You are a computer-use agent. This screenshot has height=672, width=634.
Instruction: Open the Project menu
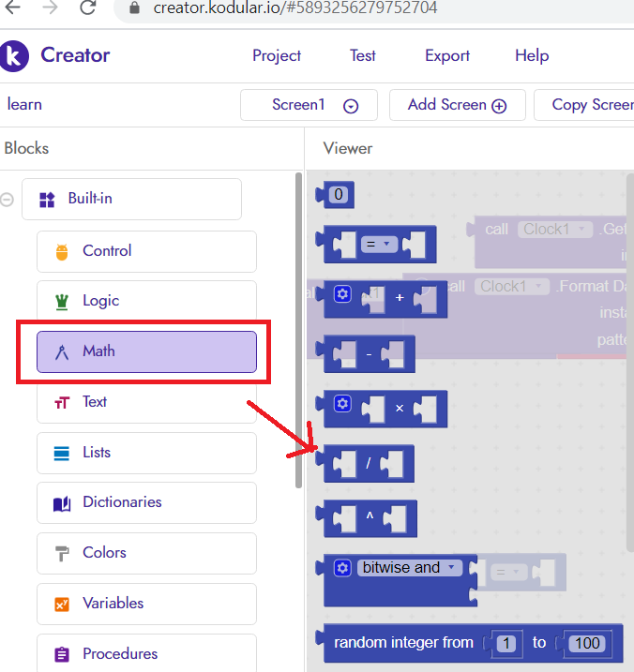(x=277, y=55)
